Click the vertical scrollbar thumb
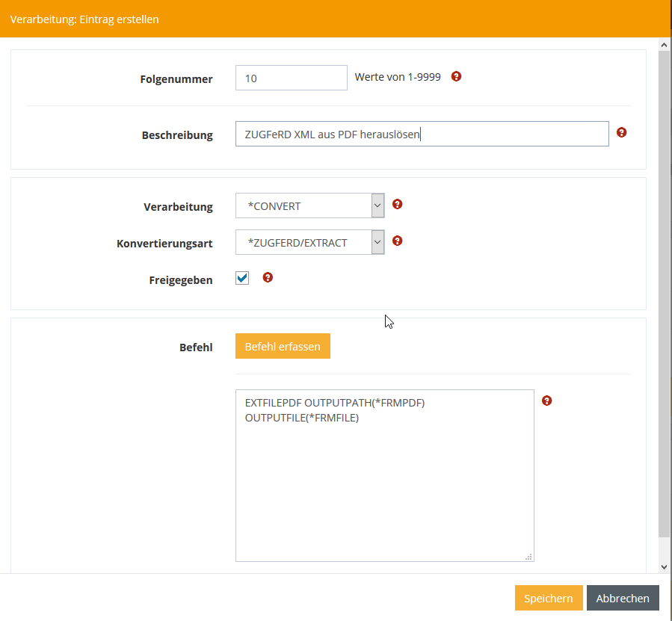The width and height of the screenshot is (672, 621). click(665, 291)
